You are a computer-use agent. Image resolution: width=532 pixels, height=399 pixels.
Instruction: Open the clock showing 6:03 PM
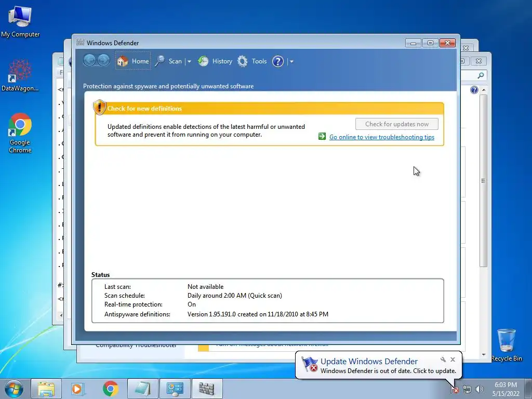click(x=506, y=389)
